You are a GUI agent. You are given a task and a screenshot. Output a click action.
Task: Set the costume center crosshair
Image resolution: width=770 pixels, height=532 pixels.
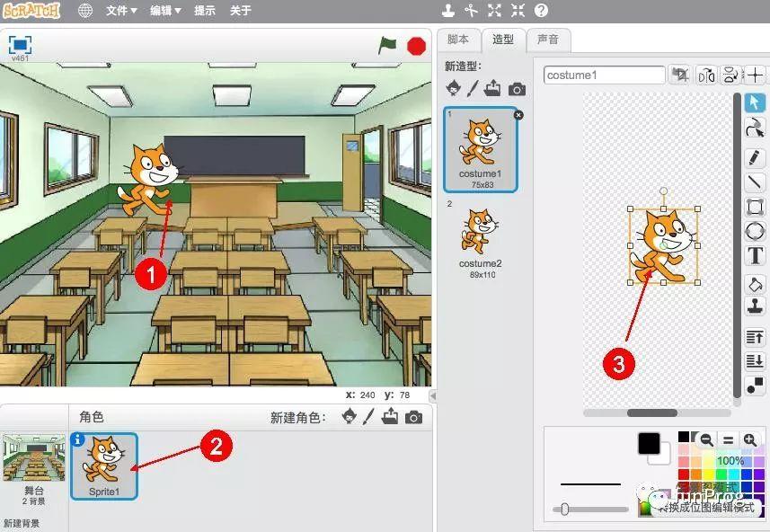(756, 75)
